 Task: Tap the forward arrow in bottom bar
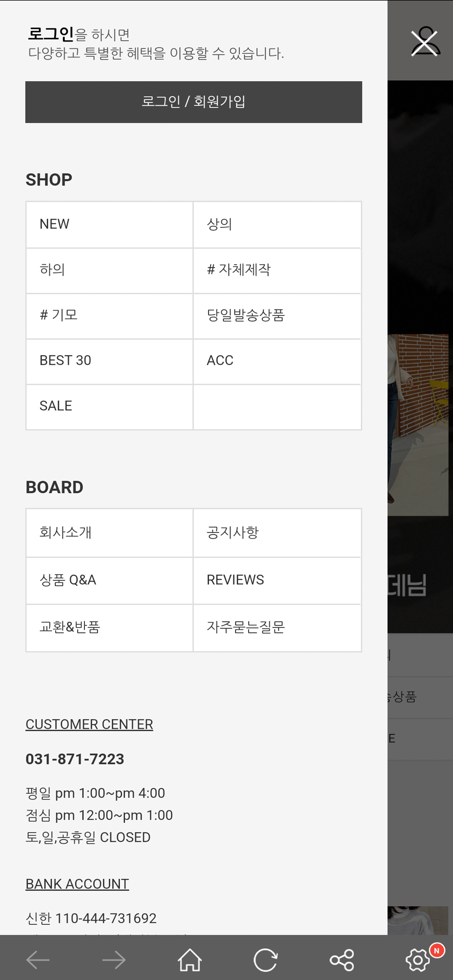114,960
